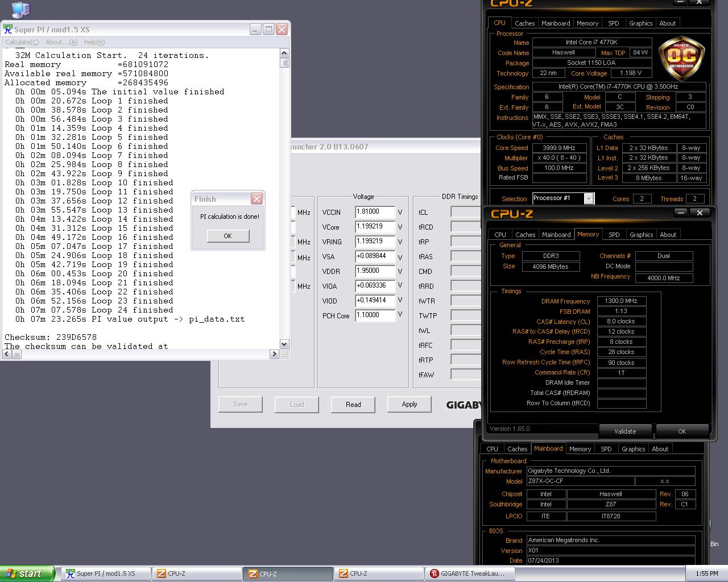Screen dimensions: 728x582
Task: Click the NB Frequency value "4000.0 MHz"
Action: point(664,278)
